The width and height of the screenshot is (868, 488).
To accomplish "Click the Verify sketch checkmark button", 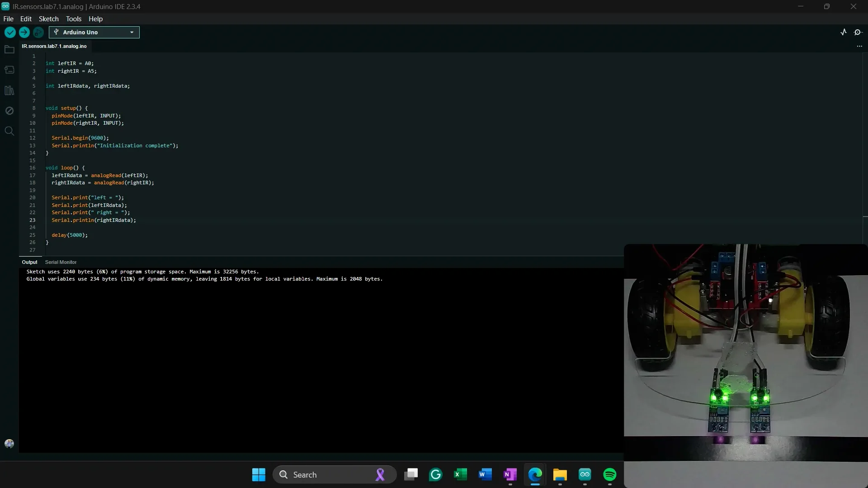I will [x=10, y=32].
